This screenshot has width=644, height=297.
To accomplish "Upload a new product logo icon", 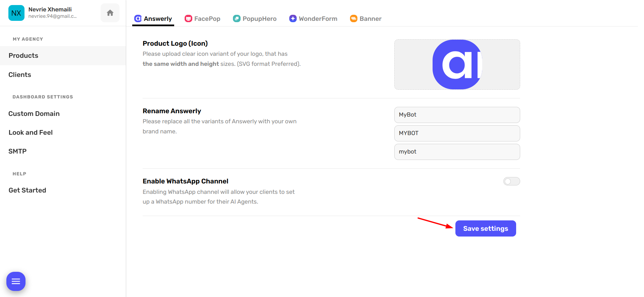I will (x=457, y=65).
